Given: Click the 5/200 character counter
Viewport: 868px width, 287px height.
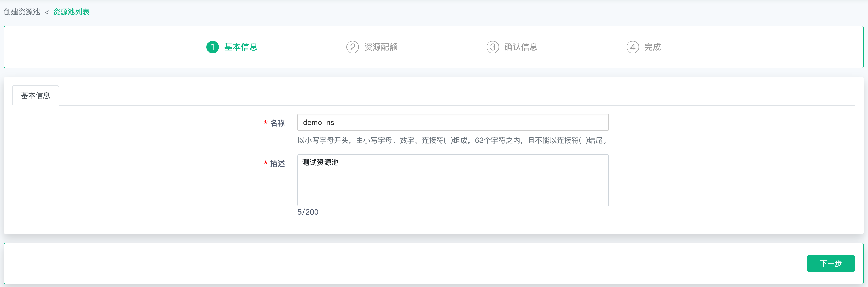Looking at the screenshot, I should click(x=308, y=212).
